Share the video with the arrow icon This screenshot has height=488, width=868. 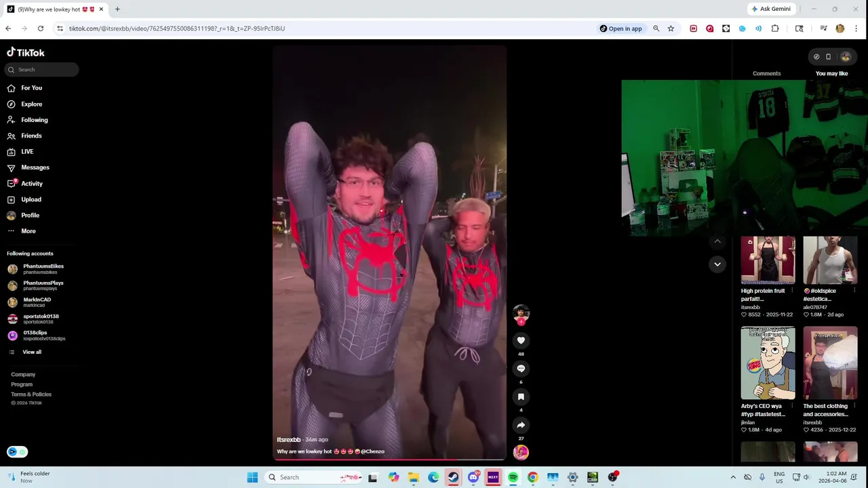coord(521,425)
